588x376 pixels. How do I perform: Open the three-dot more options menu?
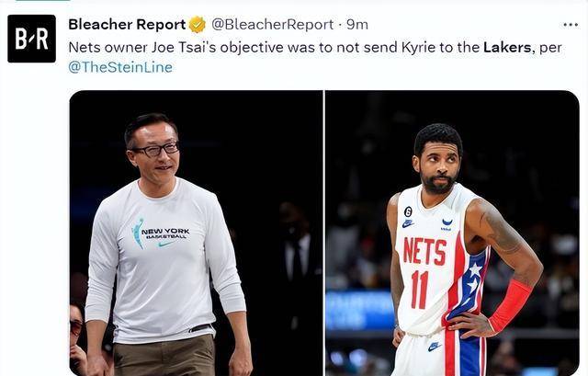(571, 25)
